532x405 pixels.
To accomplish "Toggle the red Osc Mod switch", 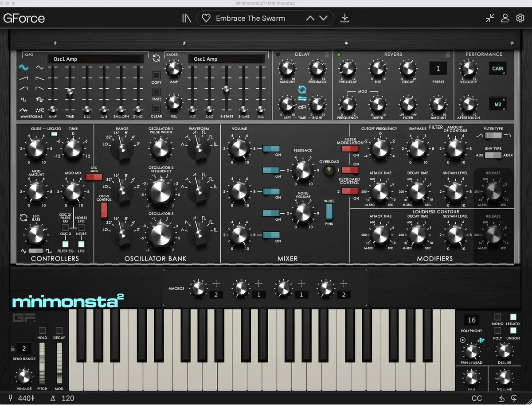I will click(94, 177).
